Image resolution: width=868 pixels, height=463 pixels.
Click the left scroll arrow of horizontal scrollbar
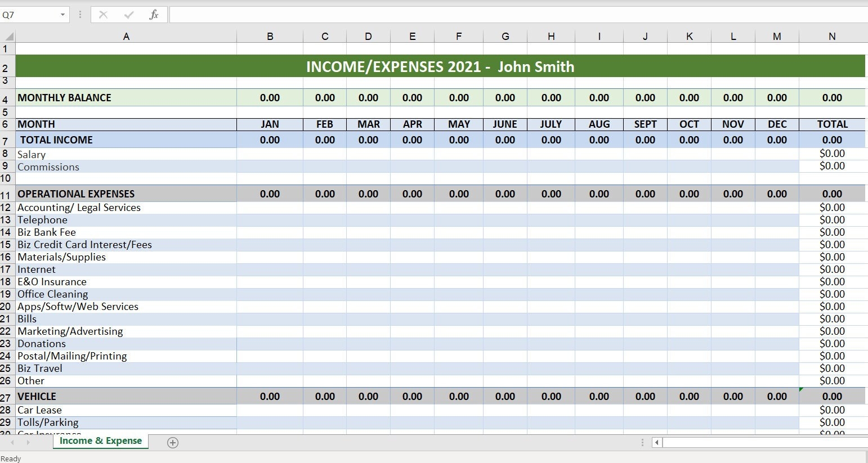(657, 443)
